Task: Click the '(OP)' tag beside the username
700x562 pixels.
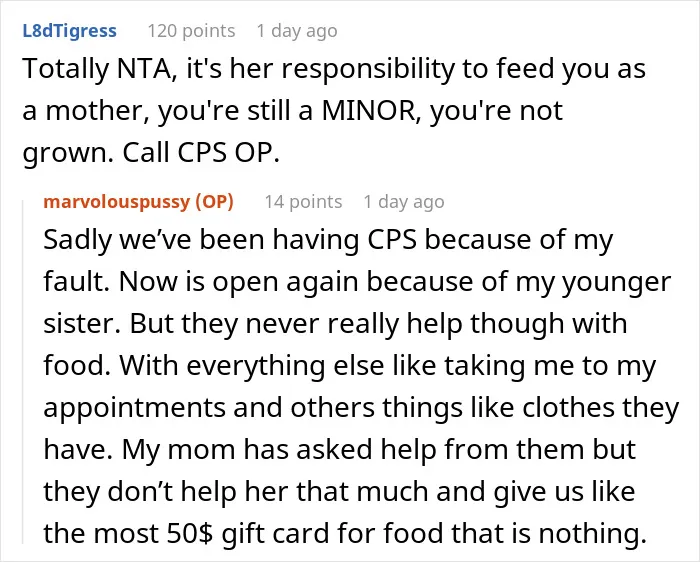Action: click(x=215, y=202)
